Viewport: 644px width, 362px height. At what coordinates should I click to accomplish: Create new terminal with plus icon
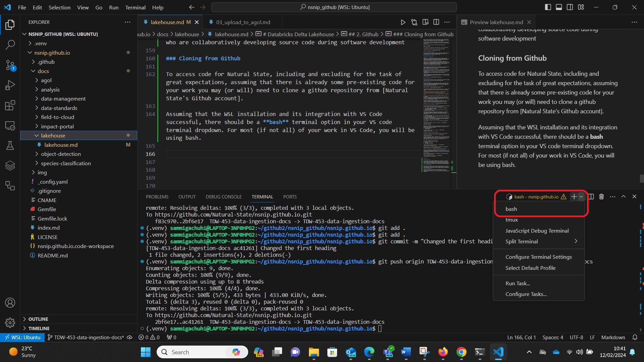point(574,197)
